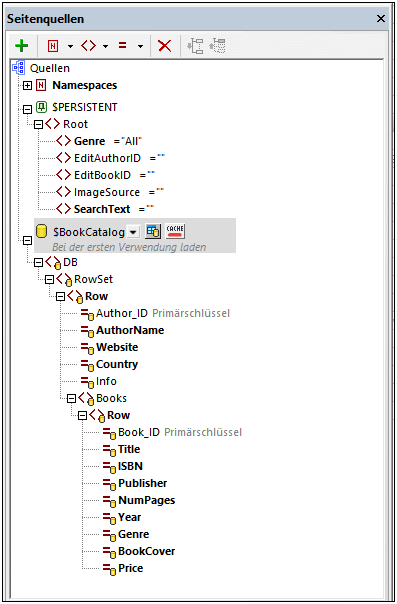
Task: Open the $BookCatalog dropdown arrow
Action: pos(133,232)
